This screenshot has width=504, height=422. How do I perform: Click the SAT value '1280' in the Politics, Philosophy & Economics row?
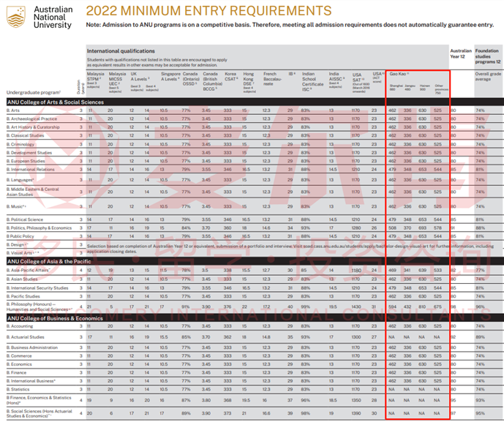pos(356,228)
